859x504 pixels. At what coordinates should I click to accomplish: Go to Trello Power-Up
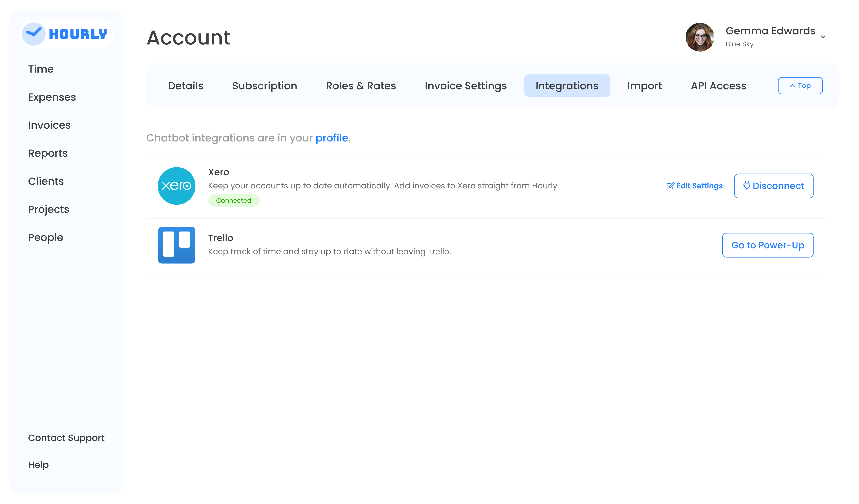click(767, 245)
